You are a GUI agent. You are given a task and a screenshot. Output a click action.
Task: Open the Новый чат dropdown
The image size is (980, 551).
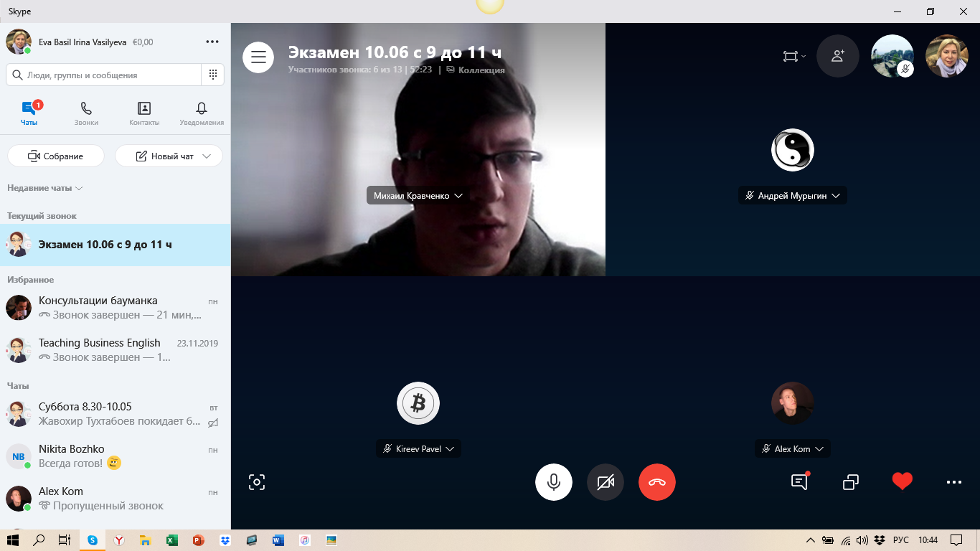(207, 156)
